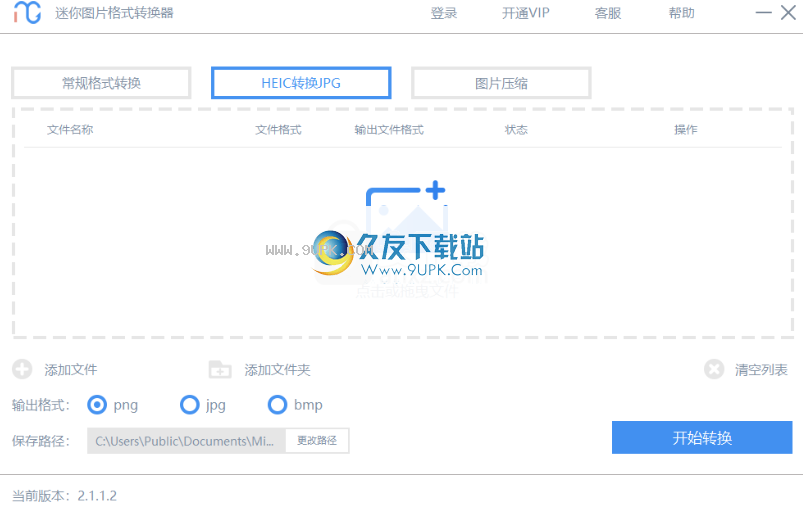This screenshot has height=506, width=803.
Task: Click the folder icon beside 添加文件夹
Action: (x=220, y=369)
